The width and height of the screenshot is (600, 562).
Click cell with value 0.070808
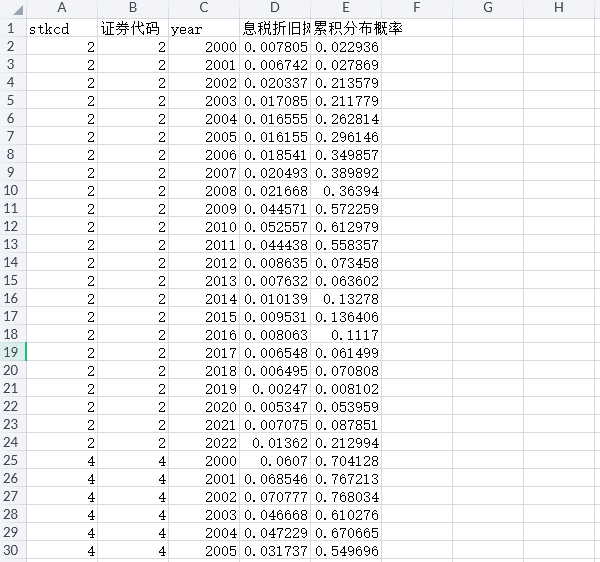346,371
